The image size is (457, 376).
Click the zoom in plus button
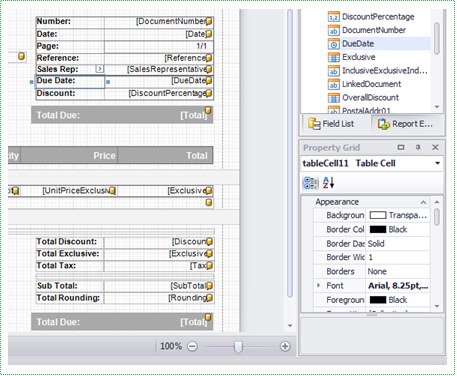click(x=285, y=346)
